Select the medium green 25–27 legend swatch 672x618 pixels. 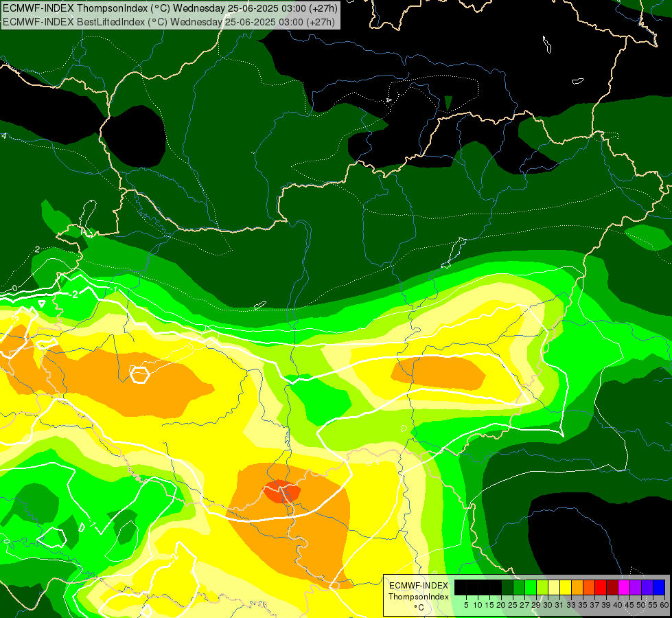point(519,587)
